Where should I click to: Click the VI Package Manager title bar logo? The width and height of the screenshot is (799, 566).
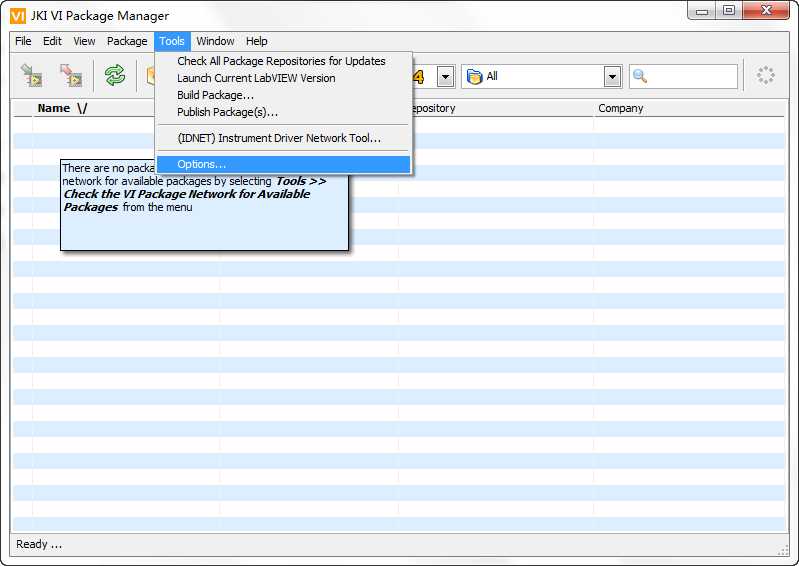click(x=18, y=16)
